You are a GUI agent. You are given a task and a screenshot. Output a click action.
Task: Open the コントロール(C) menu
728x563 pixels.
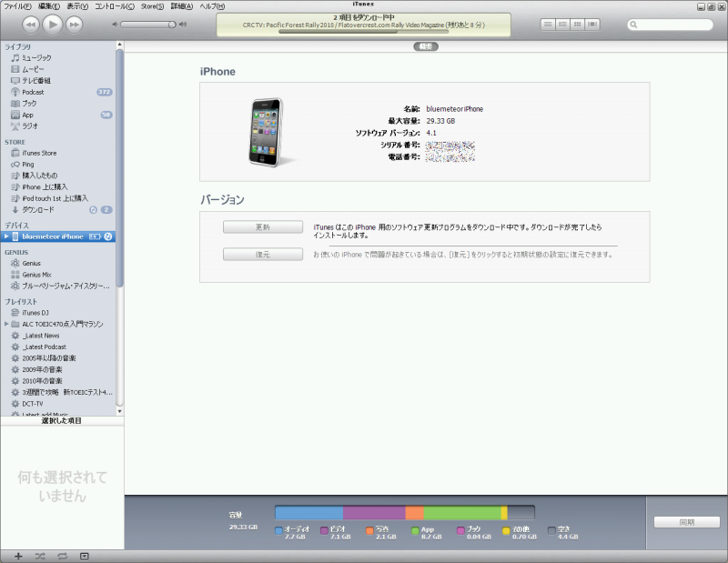point(115,6)
